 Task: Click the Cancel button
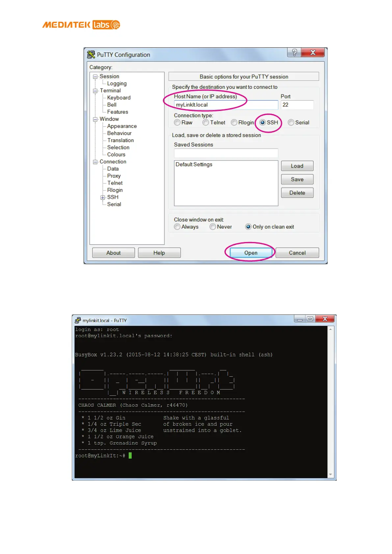point(297,253)
